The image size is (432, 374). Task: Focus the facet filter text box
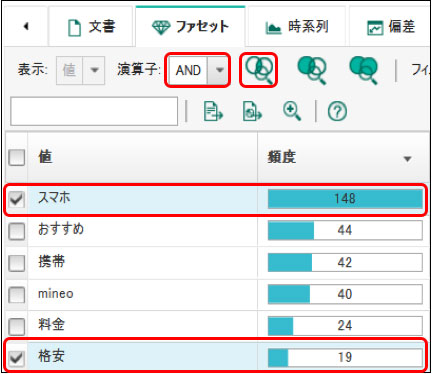coord(94,111)
